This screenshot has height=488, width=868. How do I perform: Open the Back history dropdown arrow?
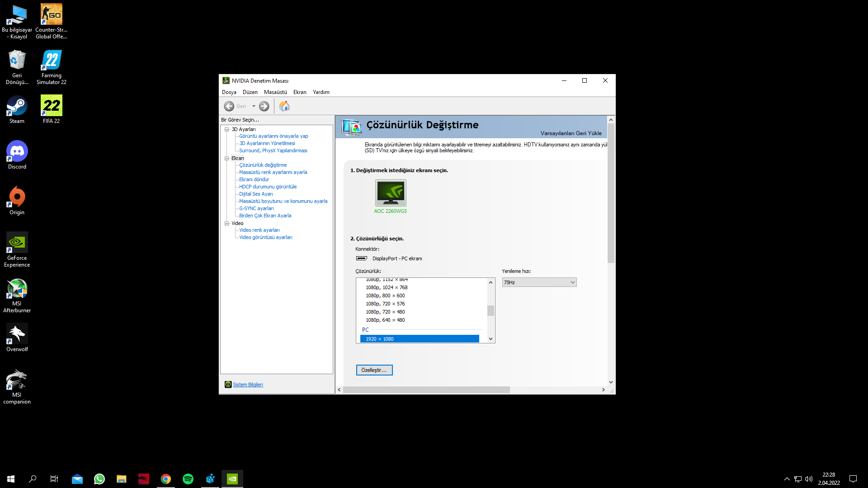(x=254, y=106)
